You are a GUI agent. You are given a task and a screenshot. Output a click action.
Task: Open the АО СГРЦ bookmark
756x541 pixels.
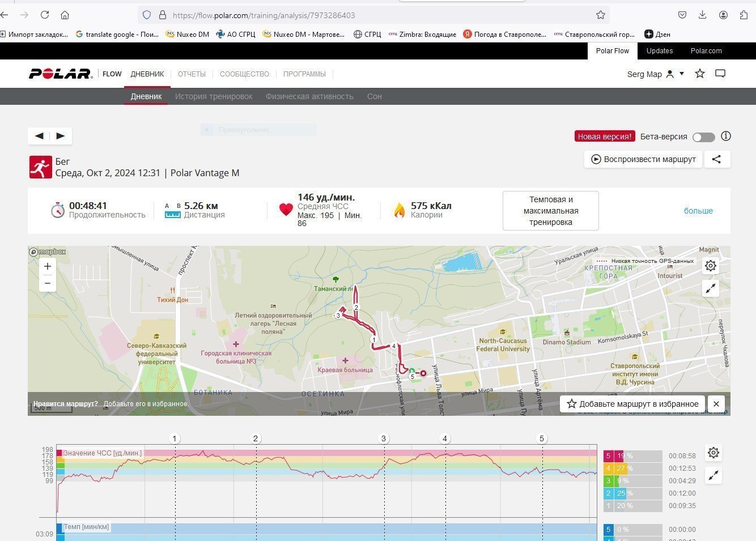click(236, 34)
